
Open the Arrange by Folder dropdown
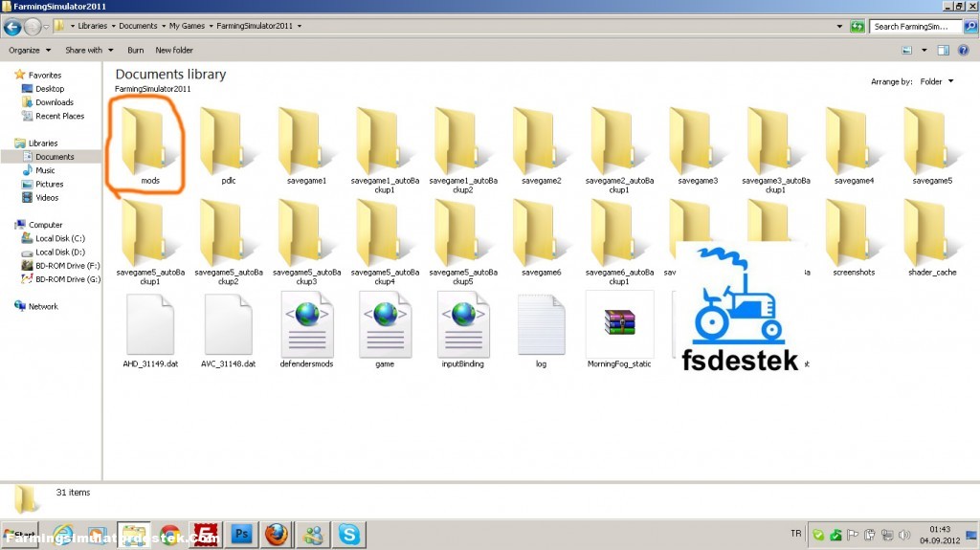click(x=936, y=82)
